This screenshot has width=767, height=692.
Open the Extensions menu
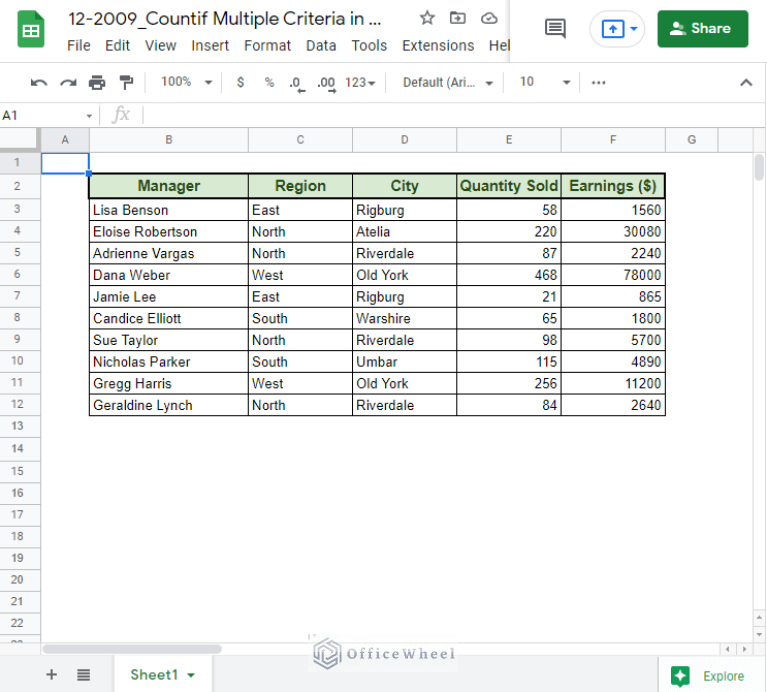coord(437,46)
